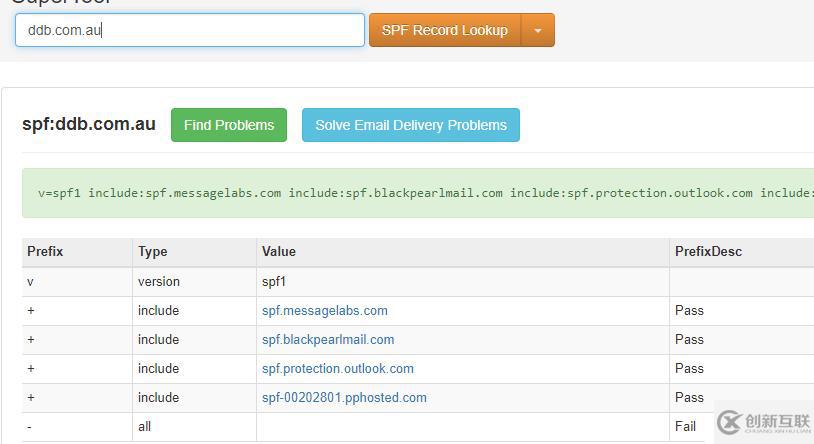Click the SPF Record Lookup button

pos(445,30)
